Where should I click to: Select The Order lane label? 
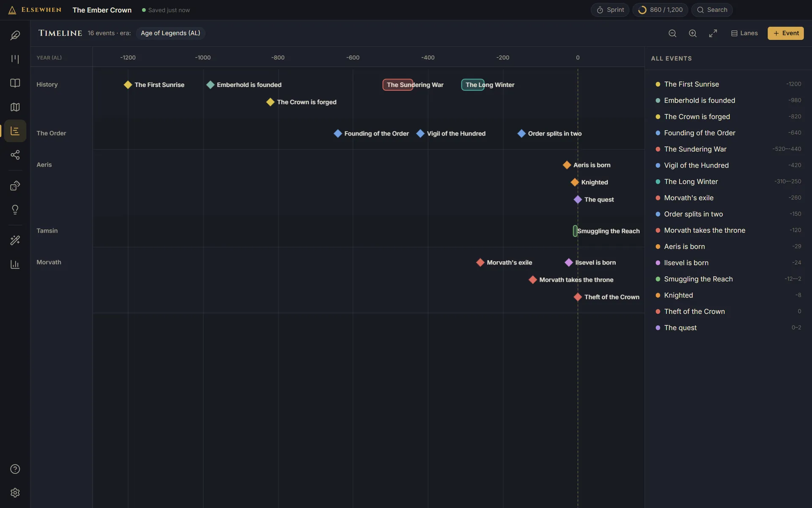click(51, 133)
